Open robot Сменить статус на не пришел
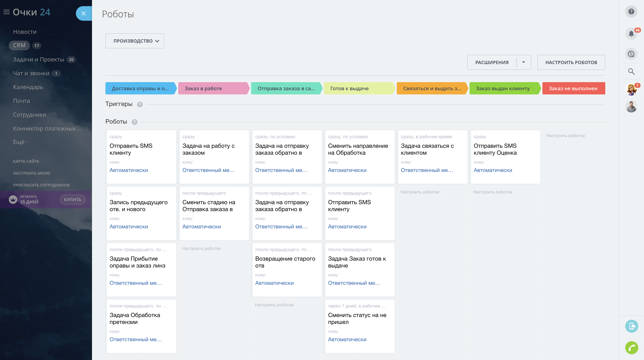The height and width of the screenshot is (360, 644). click(357, 318)
